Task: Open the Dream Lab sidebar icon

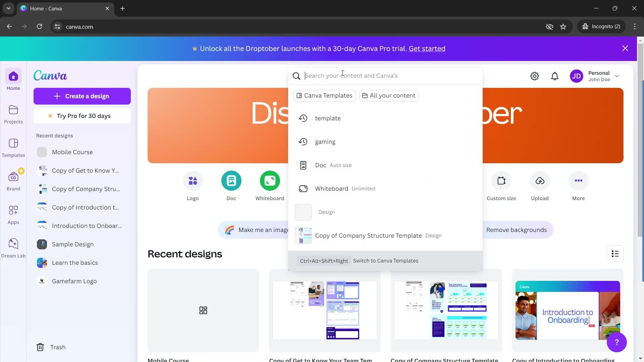Action: (13, 248)
